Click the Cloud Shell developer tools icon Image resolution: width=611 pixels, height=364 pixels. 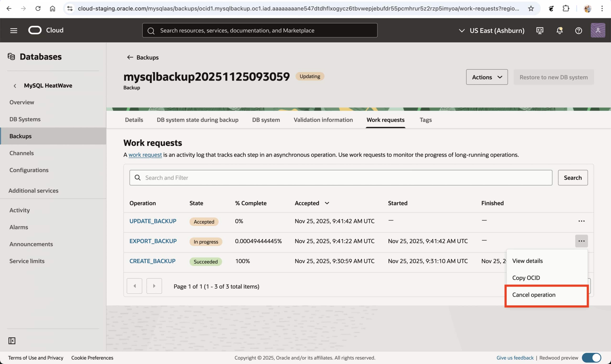(540, 31)
